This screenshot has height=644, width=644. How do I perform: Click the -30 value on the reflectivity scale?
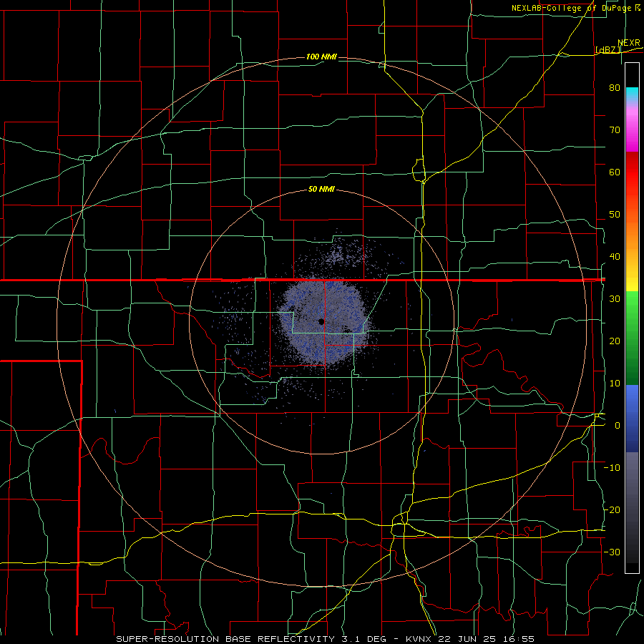tap(612, 552)
